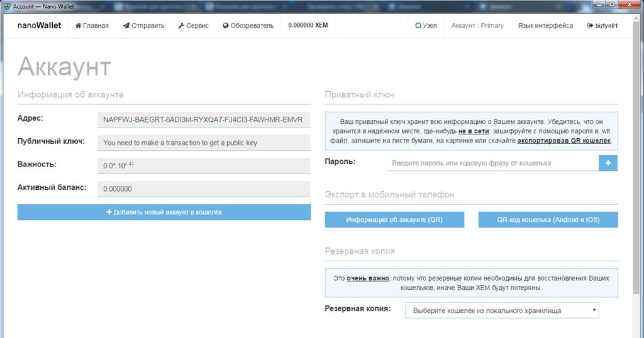Click the logout arrow icon beside bizfyn01

tap(590, 25)
